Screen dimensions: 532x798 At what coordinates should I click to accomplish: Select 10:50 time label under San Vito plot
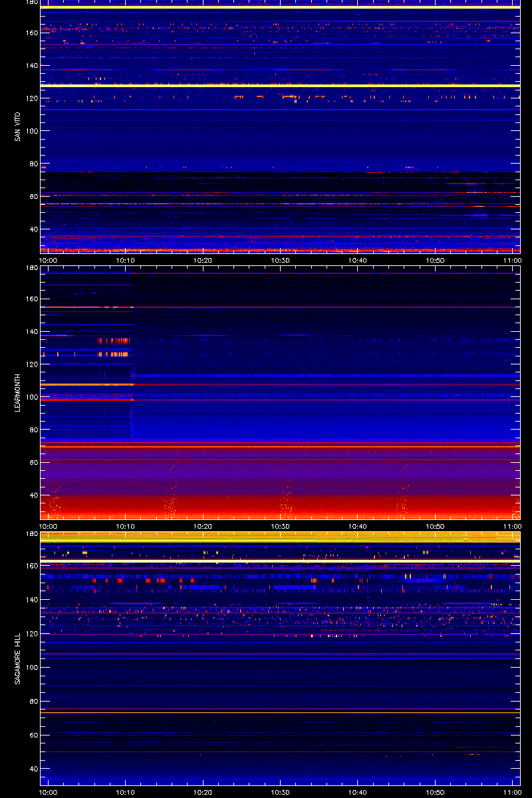(436, 260)
